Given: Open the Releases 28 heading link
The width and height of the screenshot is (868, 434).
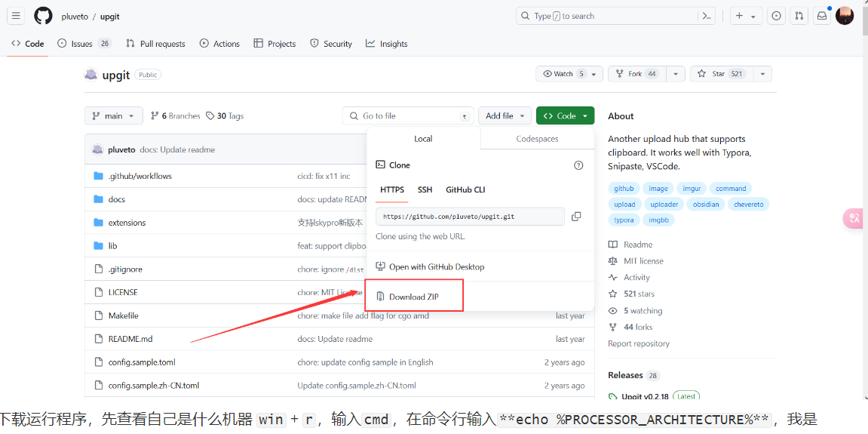Looking at the screenshot, I should (x=633, y=375).
